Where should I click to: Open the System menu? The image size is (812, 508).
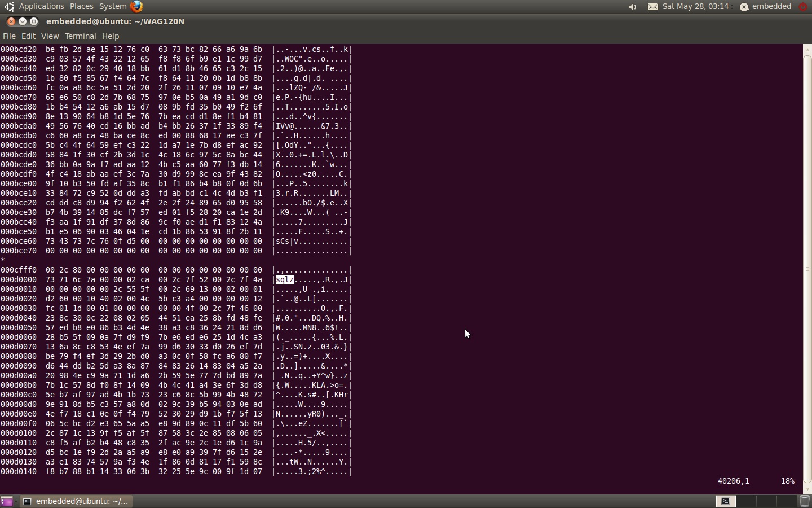click(113, 6)
